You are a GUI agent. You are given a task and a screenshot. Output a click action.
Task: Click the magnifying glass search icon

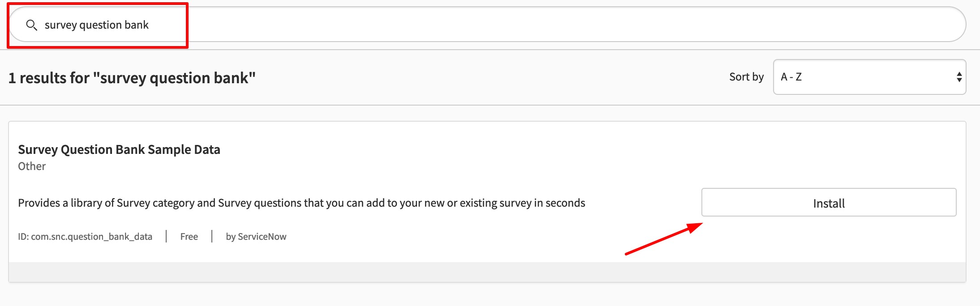click(x=33, y=25)
